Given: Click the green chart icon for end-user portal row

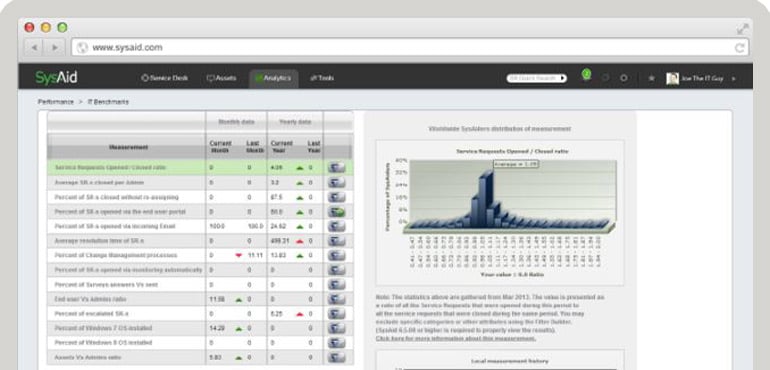Looking at the screenshot, I should click(336, 212).
